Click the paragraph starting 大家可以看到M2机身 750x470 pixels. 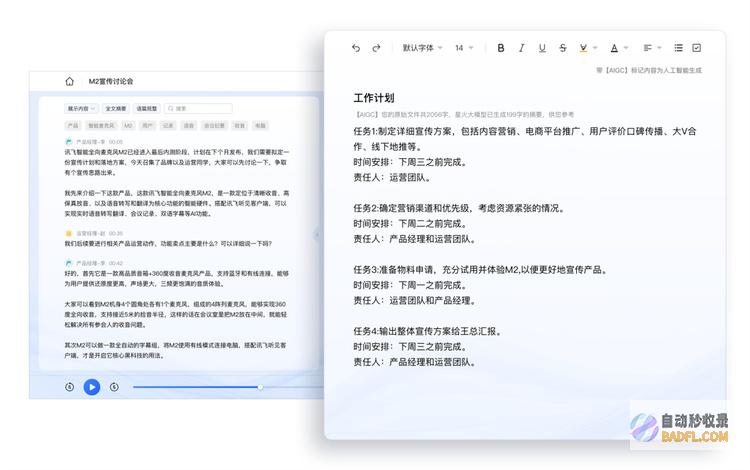tap(176, 314)
